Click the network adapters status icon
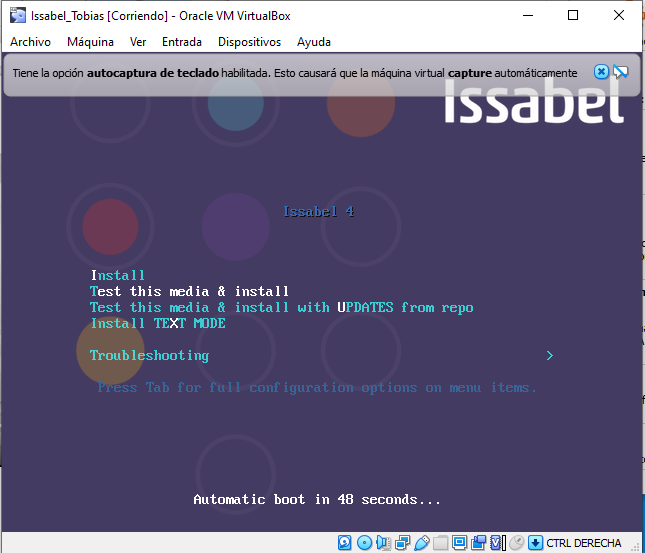 [402, 543]
